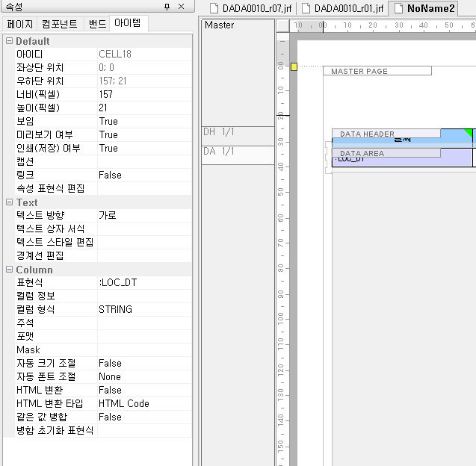The height and width of the screenshot is (466, 476).
Task: Change 자동 크기 조절 False value
Action: (x=144, y=363)
